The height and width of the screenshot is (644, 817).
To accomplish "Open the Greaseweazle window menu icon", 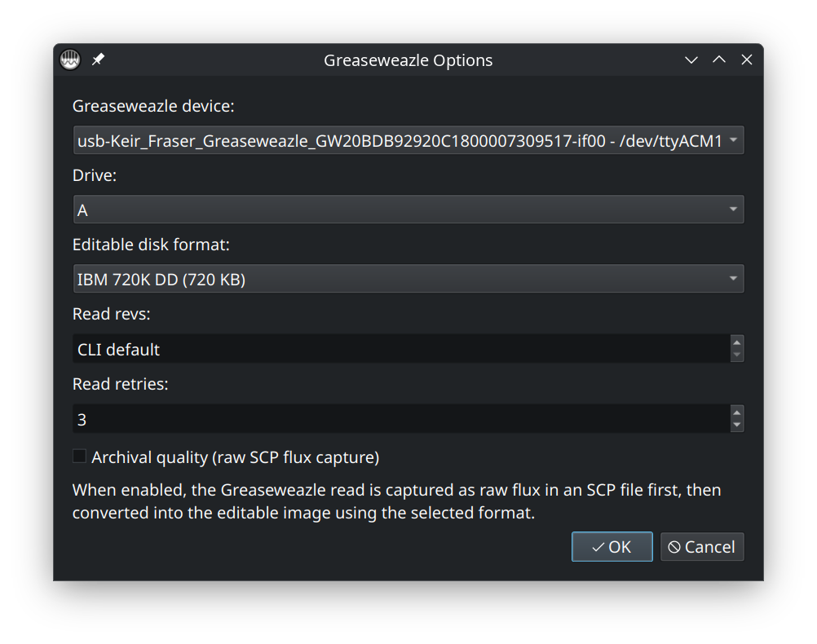I will coord(70,60).
